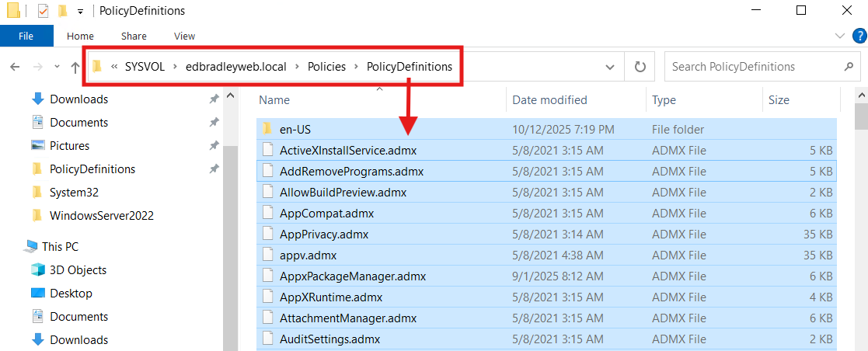
Task: Click edbradleyweb.local in the address path
Action: click(236, 67)
